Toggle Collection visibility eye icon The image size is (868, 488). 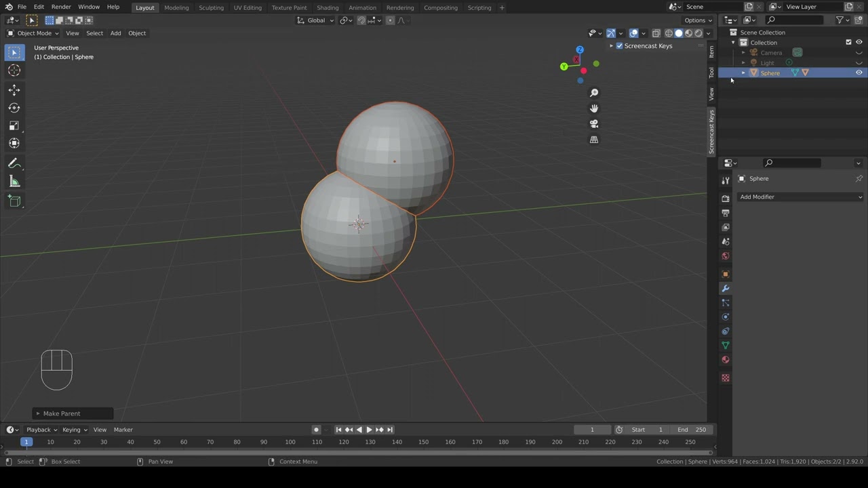click(x=859, y=42)
